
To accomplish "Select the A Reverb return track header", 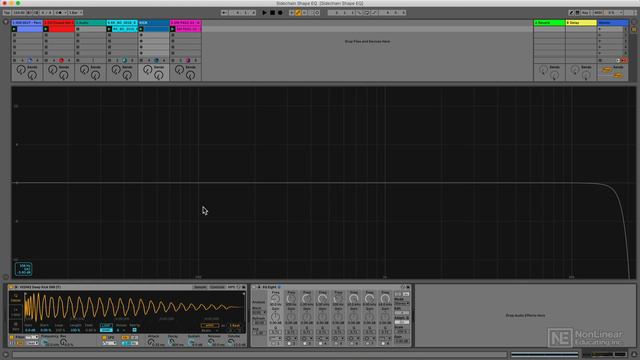I will pos(549,22).
